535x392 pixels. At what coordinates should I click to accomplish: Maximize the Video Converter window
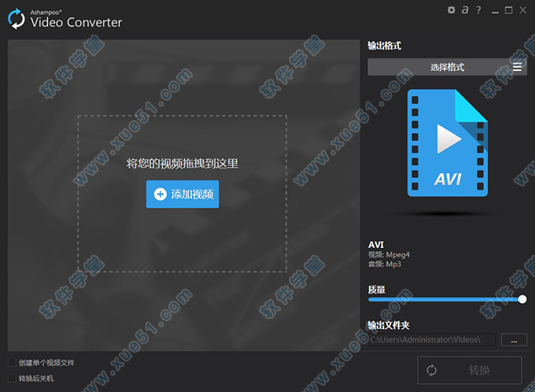point(508,10)
